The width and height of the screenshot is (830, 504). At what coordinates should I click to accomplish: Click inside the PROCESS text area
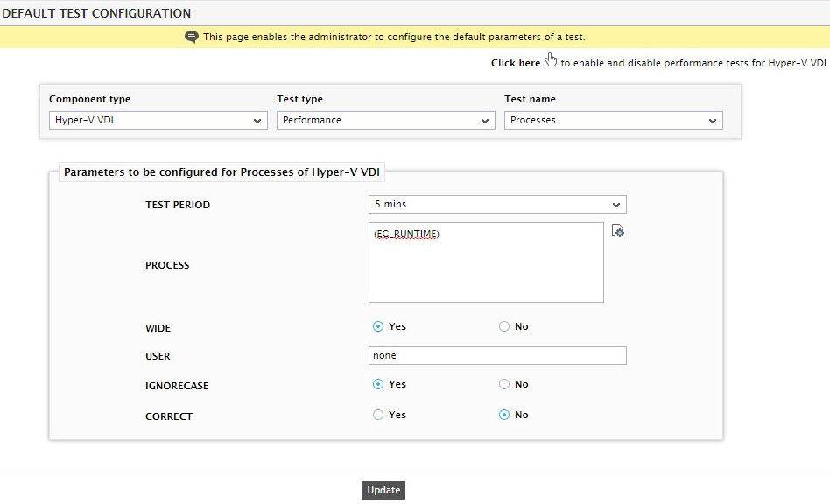(486, 262)
